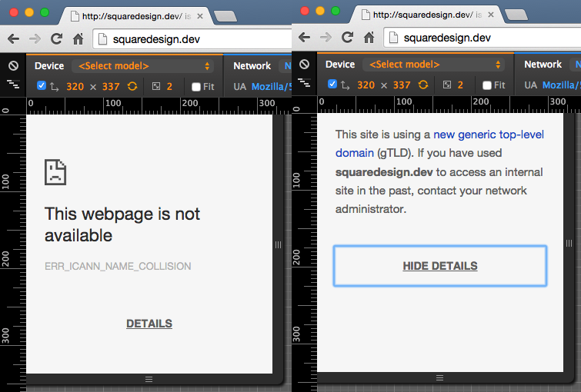The height and width of the screenshot is (392, 581).
Task: Uncheck the screen emulation checkbox in left window
Action: point(42,86)
